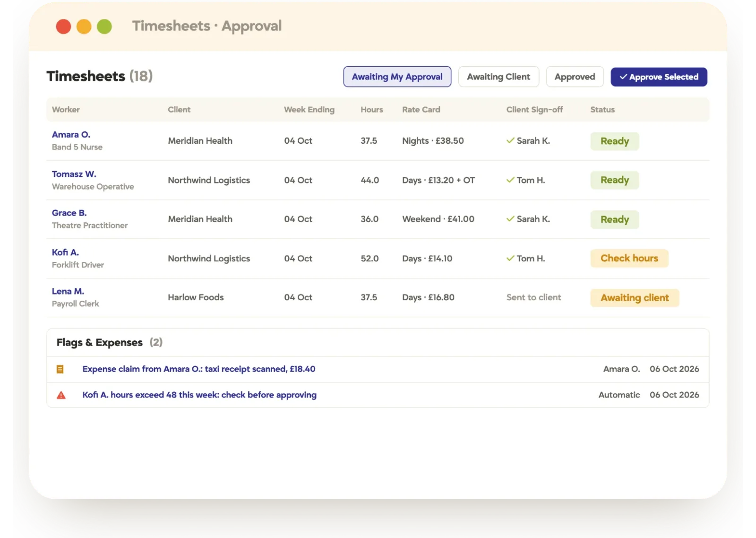The width and height of the screenshot is (756, 538).
Task: Click the Client column header
Action: pyautogui.click(x=179, y=110)
